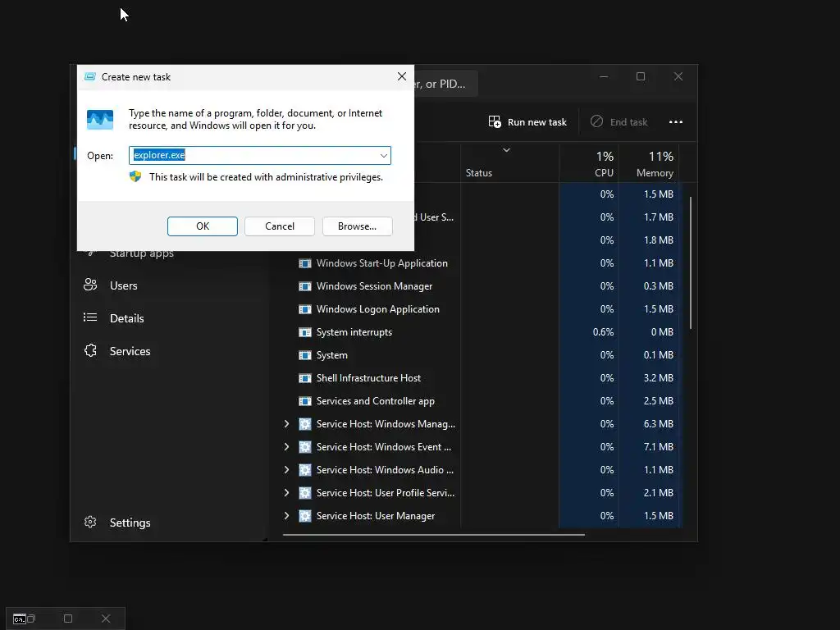Click the System process icon

(305, 355)
